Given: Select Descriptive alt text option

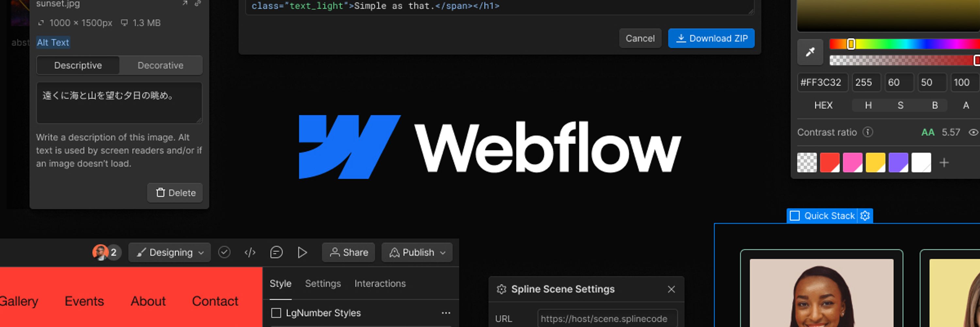Looking at the screenshot, I should (x=78, y=65).
